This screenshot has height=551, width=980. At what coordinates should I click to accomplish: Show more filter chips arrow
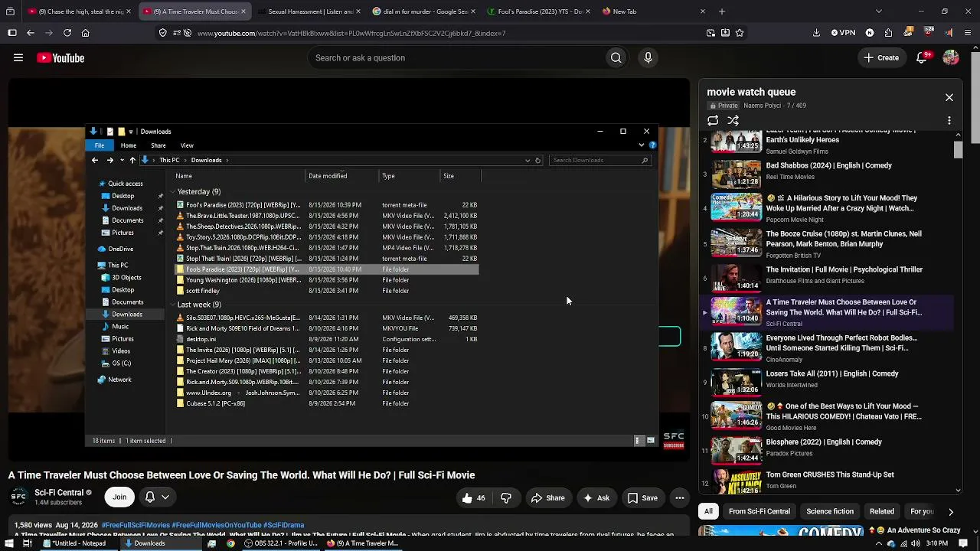[x=951, y=511]
